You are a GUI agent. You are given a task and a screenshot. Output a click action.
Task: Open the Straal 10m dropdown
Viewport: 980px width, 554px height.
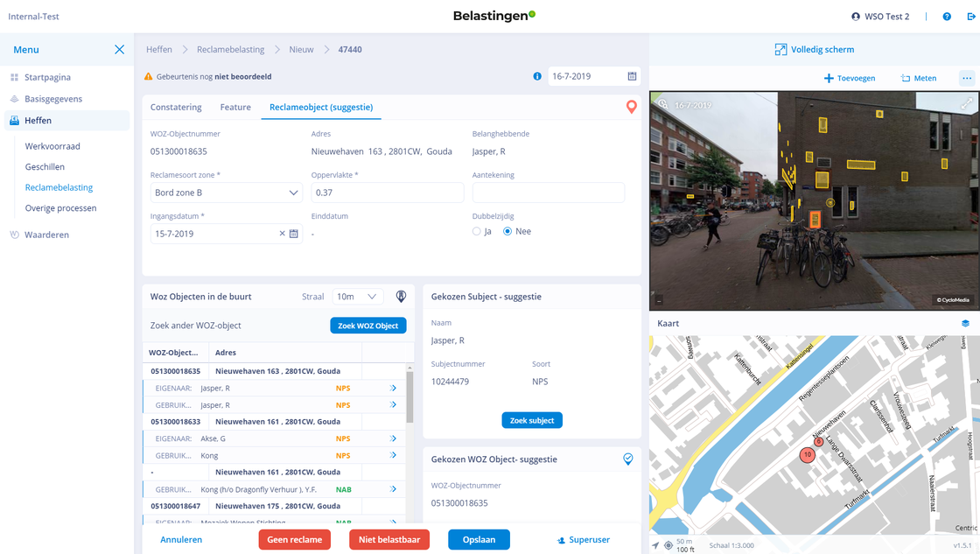pyautogui.click(x=357, y=297)
